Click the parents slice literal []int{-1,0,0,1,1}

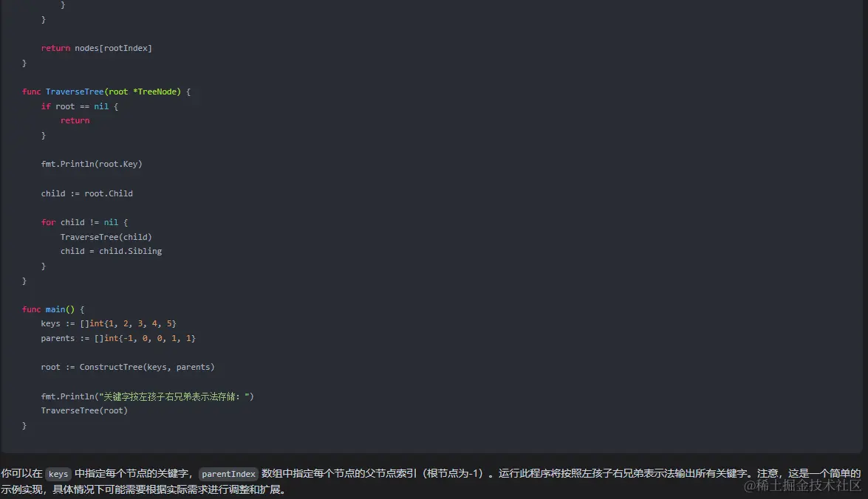coord(146,337)
